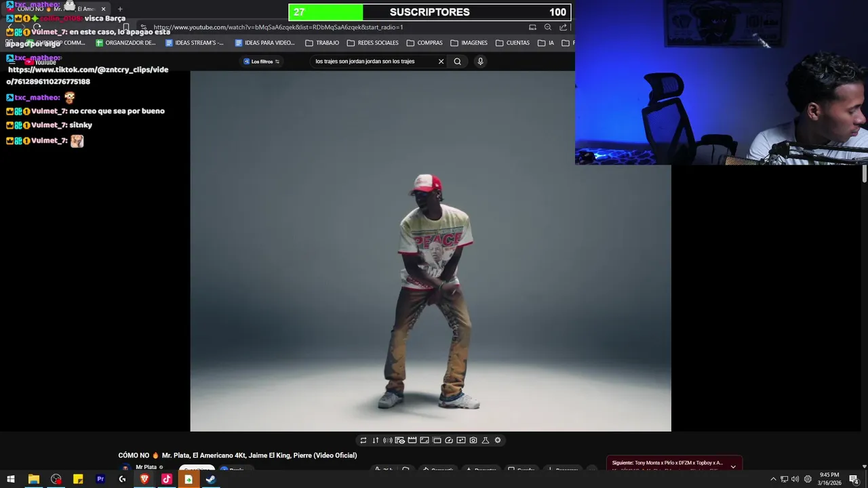The image size is (868, 488).
Task: Click the music video player area
Action: click(x=431, y=251)
